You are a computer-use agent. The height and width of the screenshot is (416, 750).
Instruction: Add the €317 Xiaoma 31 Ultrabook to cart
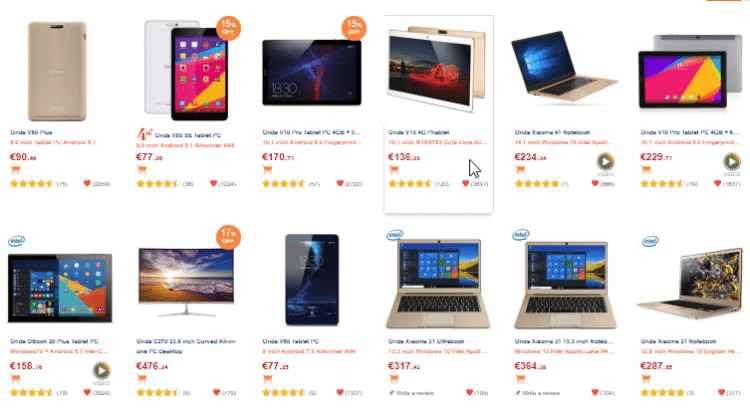394,379
